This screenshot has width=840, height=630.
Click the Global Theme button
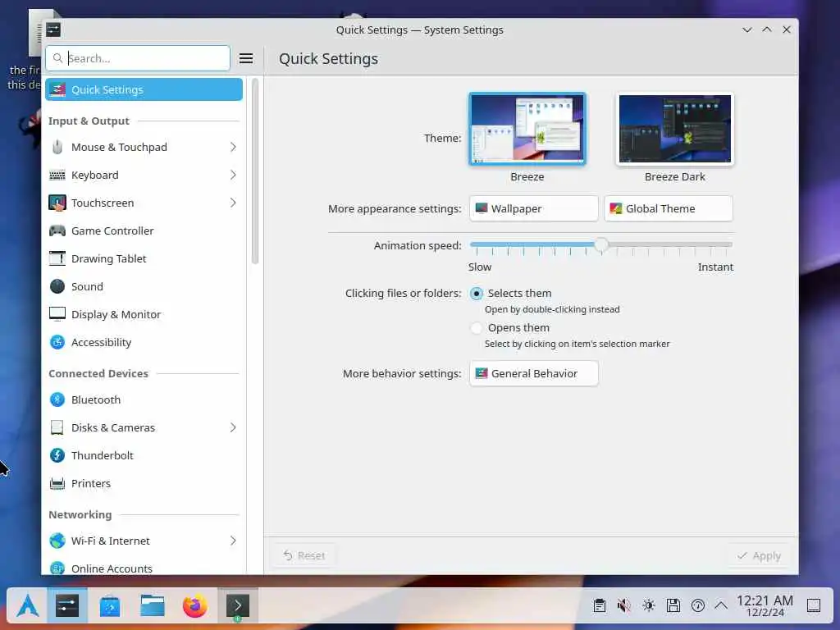pyautogui.click(x=668, y=208)
